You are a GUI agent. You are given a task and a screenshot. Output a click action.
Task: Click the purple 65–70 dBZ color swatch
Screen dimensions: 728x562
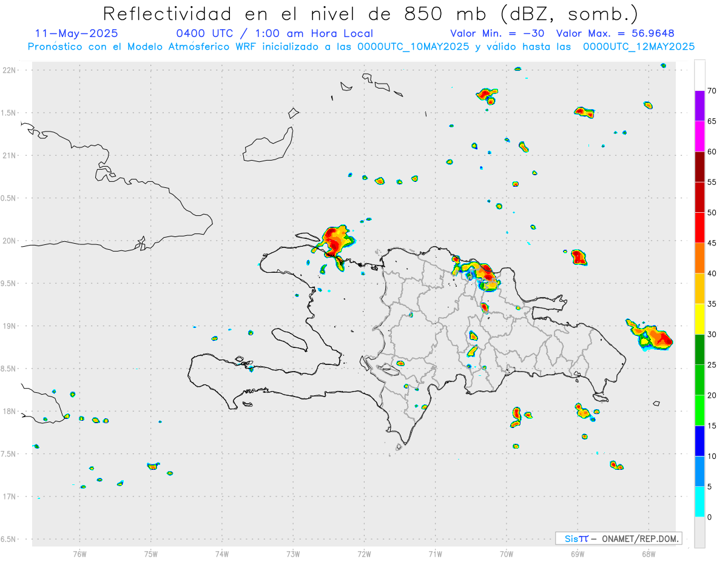[x=699, y=105]
